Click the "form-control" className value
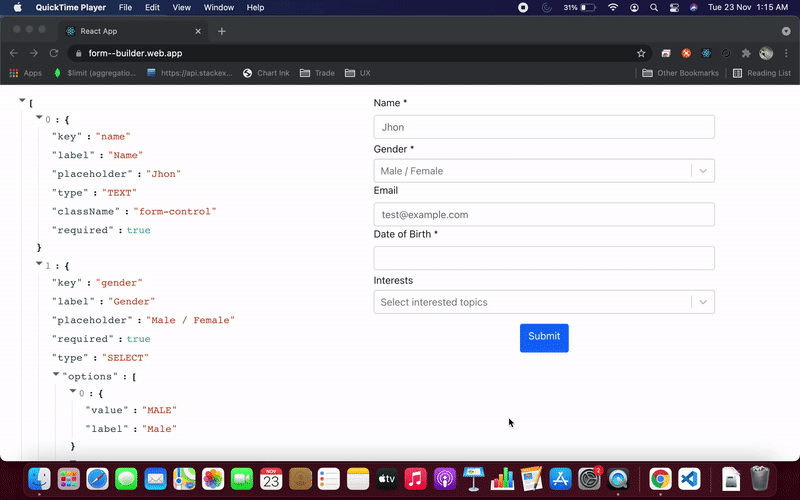This screenshot has width=800, height=500. pos(175,211)
